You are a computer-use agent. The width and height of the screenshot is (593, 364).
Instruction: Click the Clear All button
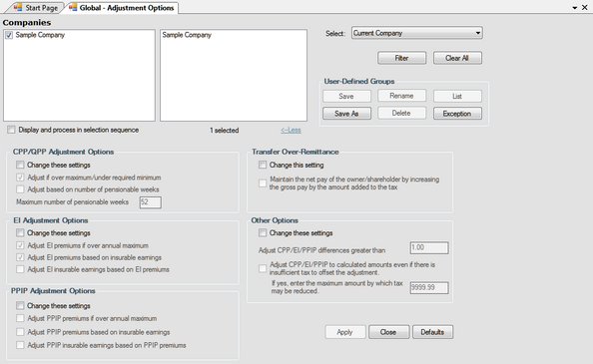tap(457, 58)
